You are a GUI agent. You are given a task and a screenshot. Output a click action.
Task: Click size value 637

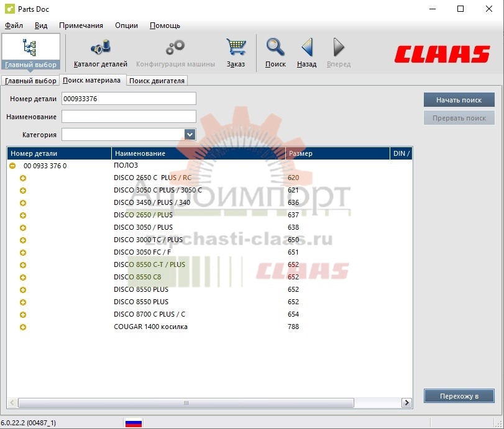click(x=293, y=215)
